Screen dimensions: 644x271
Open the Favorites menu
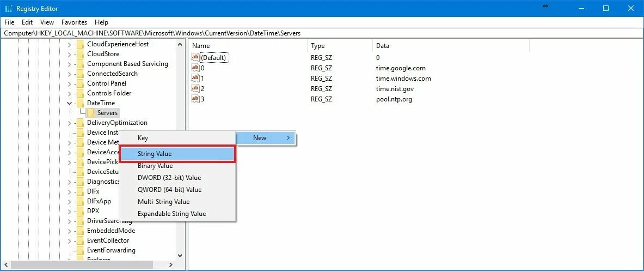[75, 22]
